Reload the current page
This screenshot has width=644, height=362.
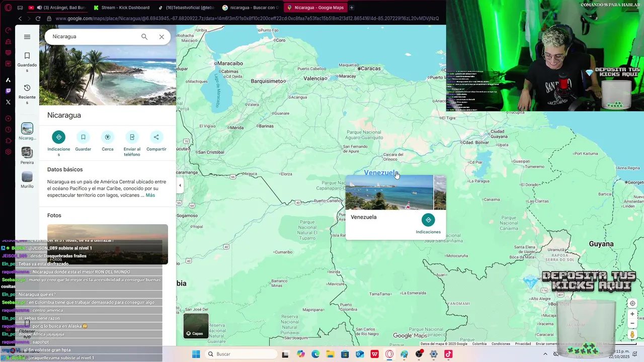[38, 19]
